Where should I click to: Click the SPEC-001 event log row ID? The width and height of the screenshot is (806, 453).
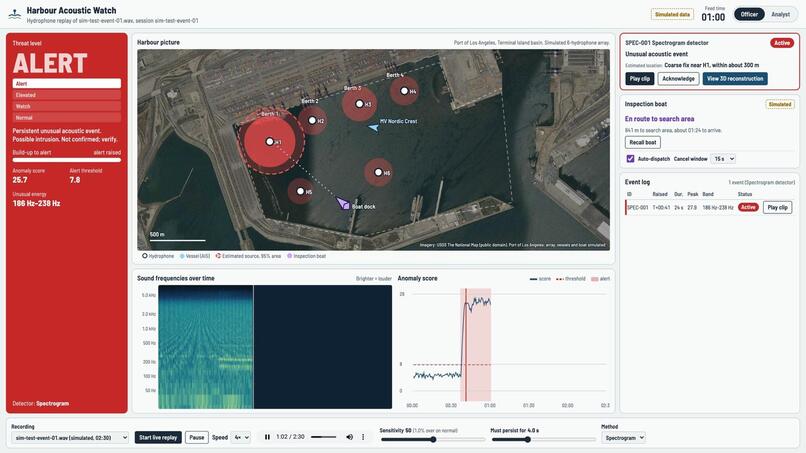(638, 207)
